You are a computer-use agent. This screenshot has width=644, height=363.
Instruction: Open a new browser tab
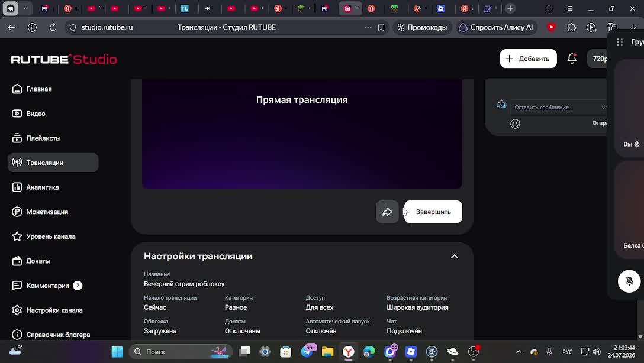click(x=510, y=8)
